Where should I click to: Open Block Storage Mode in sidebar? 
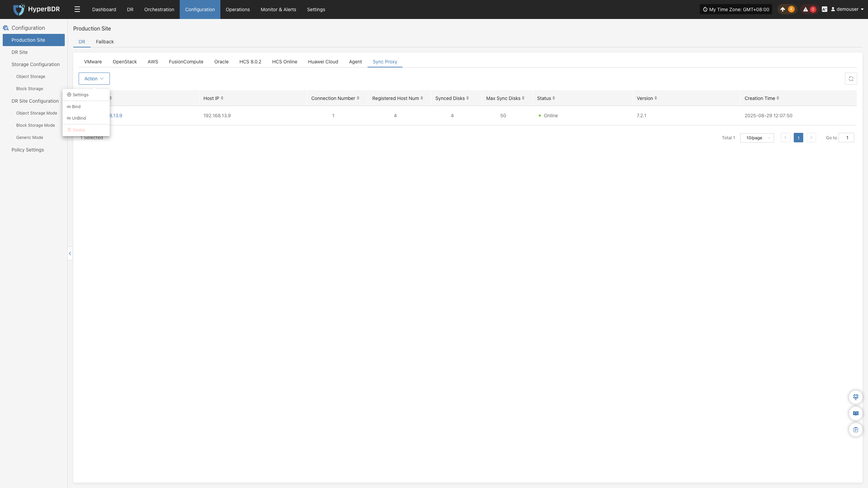coord(34,125)
